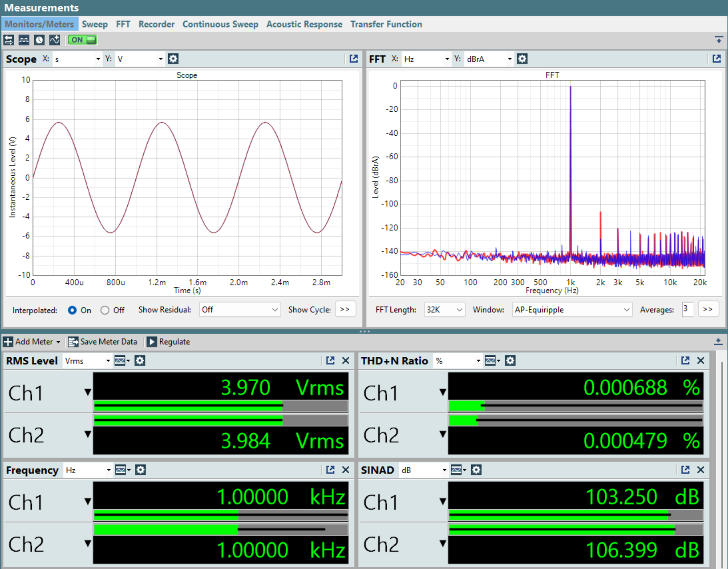Viewport: 728px width, 569px height.
Task: Click the graph-add toolbar icon
Action: pos(55,40)
